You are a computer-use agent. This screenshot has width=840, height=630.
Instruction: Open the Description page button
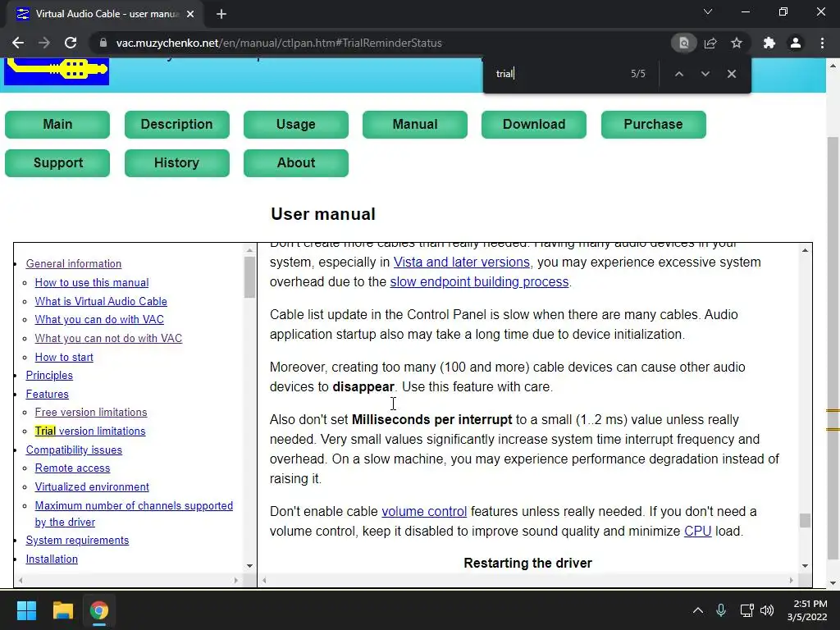click(177, 125)
